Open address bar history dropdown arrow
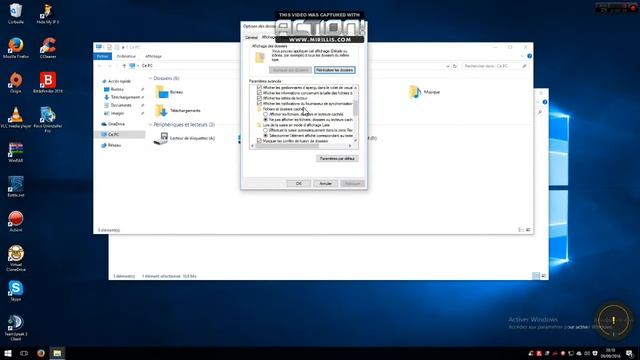The width and height of the screenshot is (640, 360). 447,66
